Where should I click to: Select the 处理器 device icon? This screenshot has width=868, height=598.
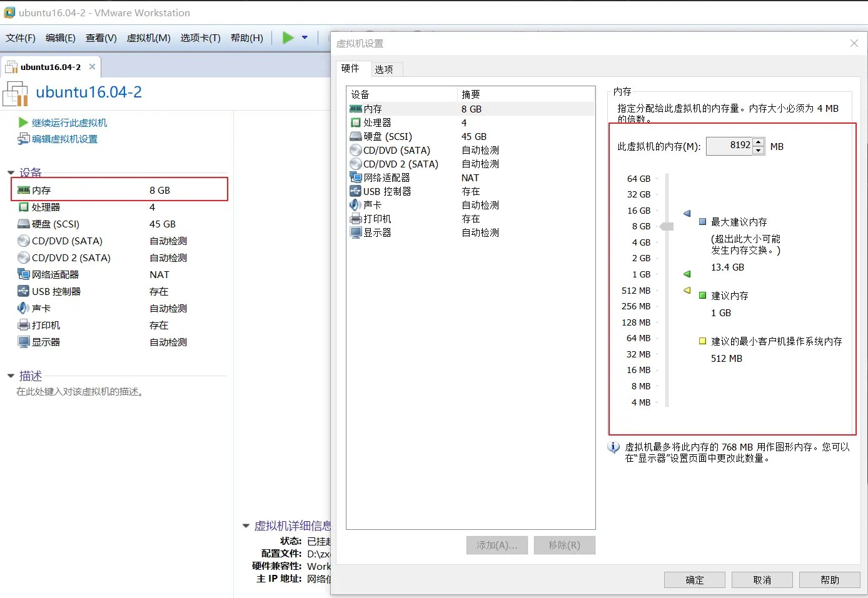(x=356, y=122)
